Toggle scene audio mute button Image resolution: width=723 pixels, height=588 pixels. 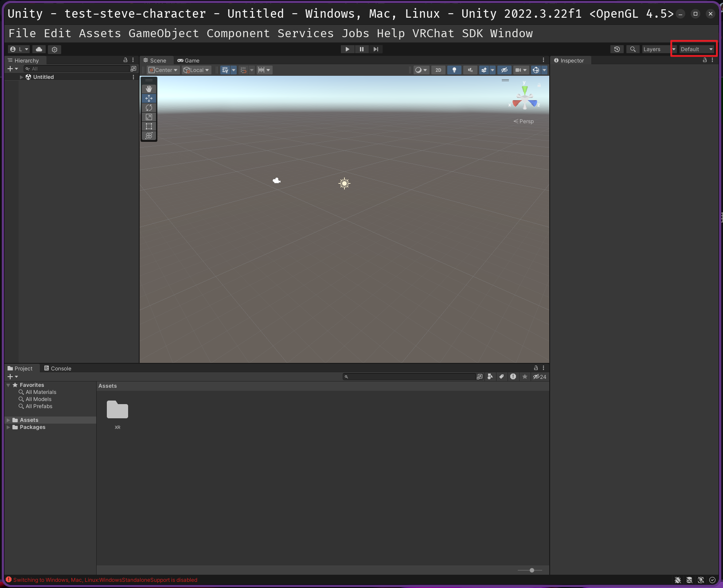[x=470, y=70]
